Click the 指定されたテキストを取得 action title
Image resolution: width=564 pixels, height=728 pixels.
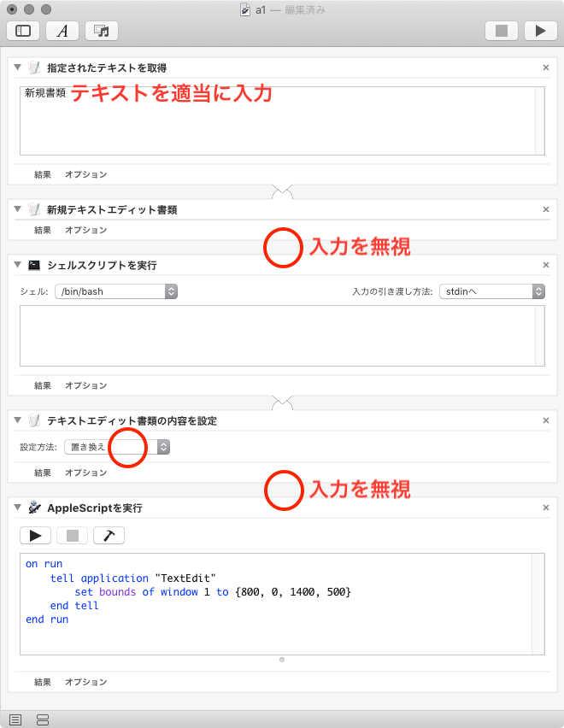pos(107,68)
